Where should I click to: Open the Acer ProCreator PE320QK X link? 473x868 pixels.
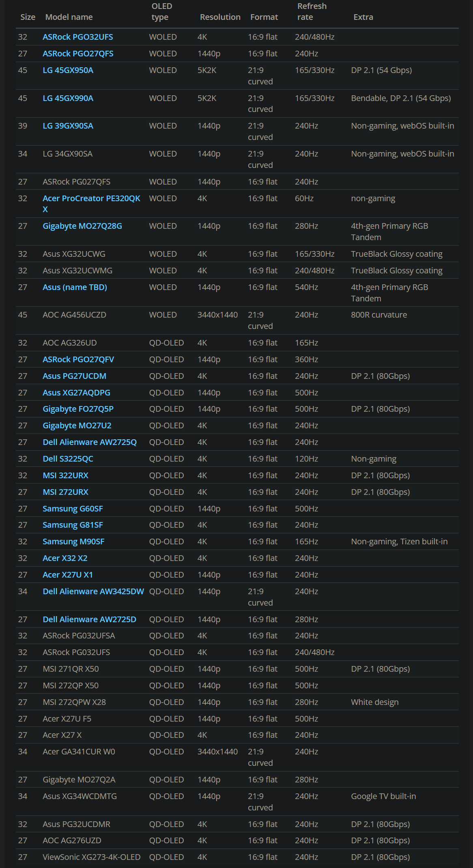click(x=92, y=204)
